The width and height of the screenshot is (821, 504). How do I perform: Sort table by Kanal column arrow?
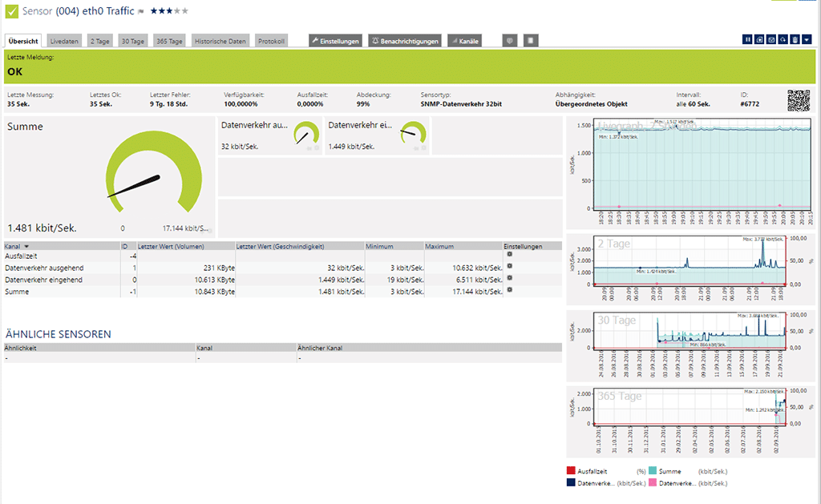26,247
